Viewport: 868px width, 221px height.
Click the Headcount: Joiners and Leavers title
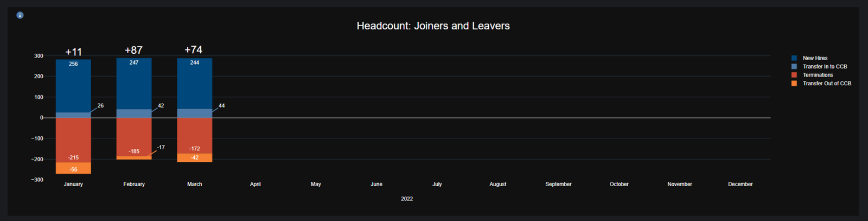(x=433, y=26)
